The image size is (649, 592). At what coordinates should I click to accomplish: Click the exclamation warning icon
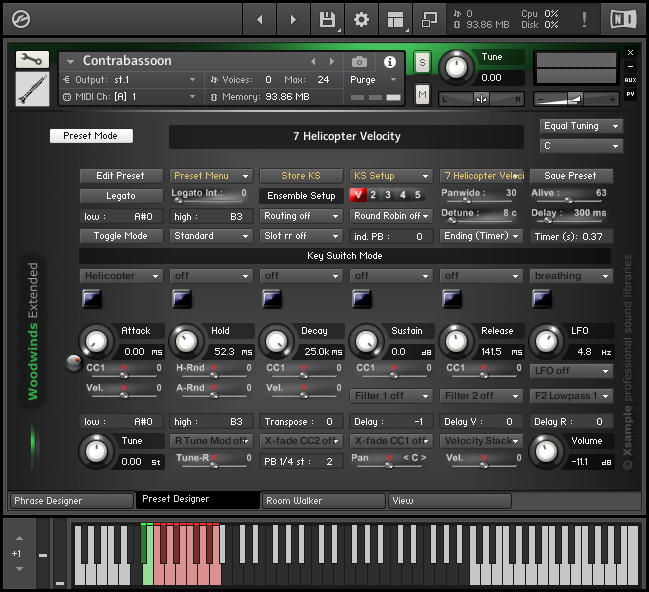(584, 19)
